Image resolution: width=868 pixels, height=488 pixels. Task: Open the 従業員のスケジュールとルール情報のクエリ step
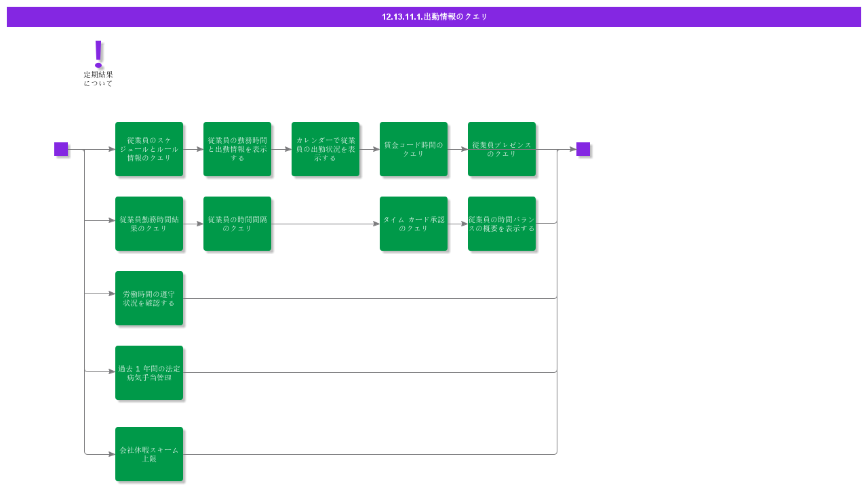coord(149,148)
